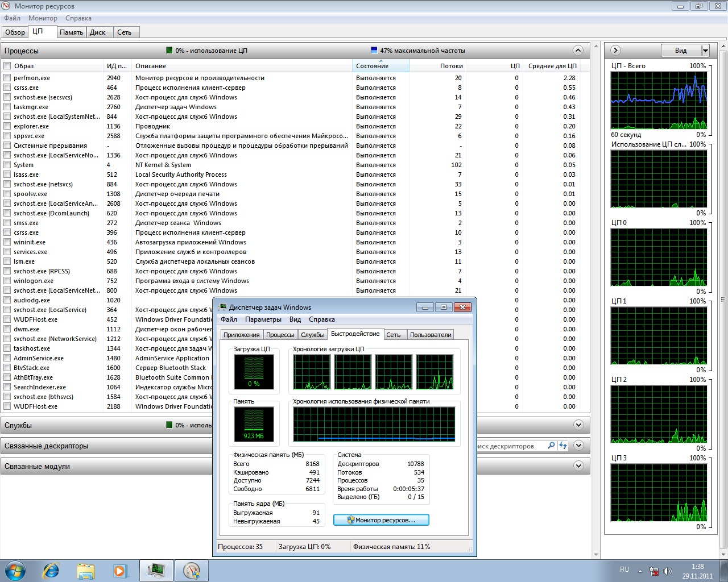This screenshot has height=582, width=728.
Task: Click the Task Manager icon in the taskbar
Action: [156, 570]
